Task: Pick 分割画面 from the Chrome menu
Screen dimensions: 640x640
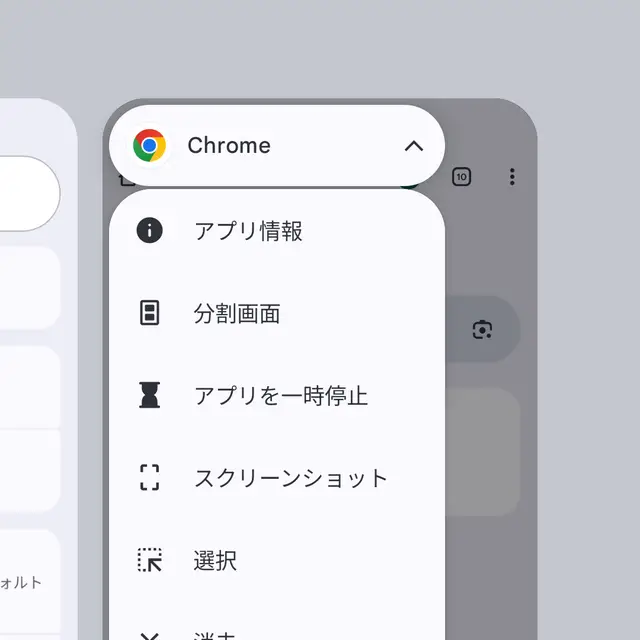Action: click(277, 313)
